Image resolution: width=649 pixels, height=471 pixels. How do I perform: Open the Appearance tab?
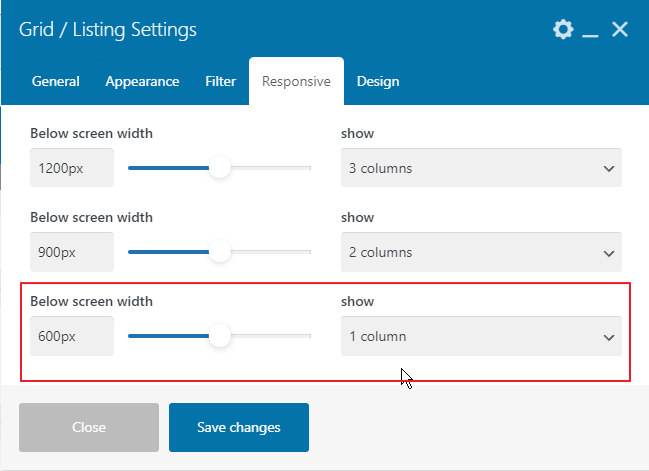coord(142,82)
